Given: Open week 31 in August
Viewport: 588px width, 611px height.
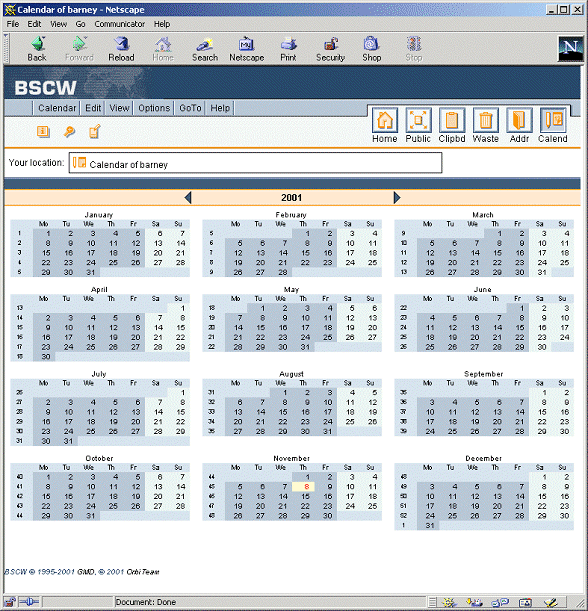Looking at the screenshot, I should pyautogui.click(x=211, y=392).
